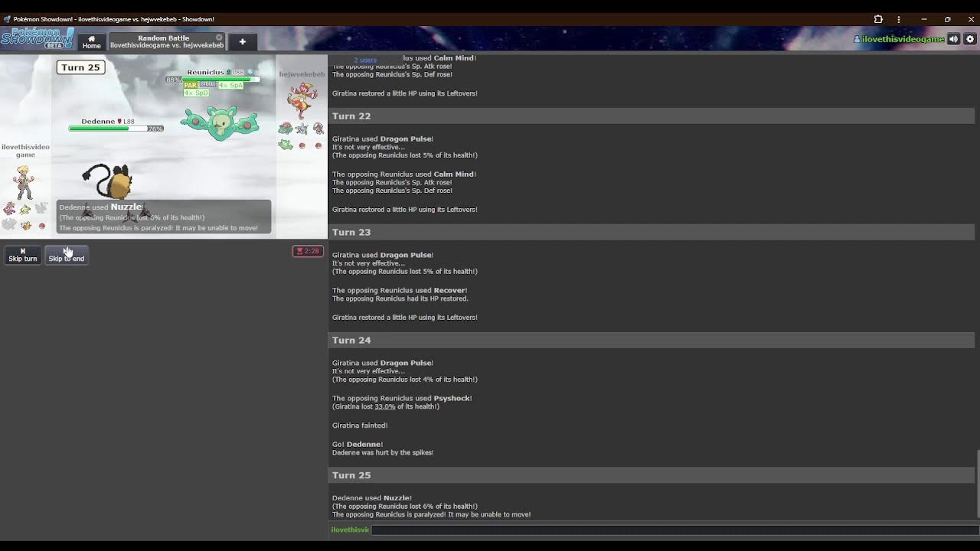Open the options gear icon
The height and width of the screenshot is (551, 980).
[x=970, y=39]
